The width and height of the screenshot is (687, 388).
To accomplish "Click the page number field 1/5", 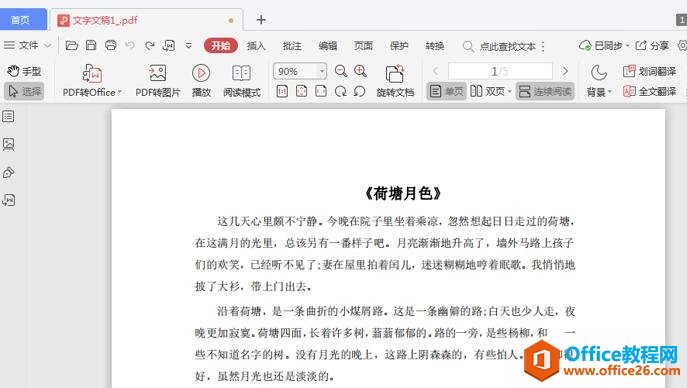I will (x=500, y=71).
